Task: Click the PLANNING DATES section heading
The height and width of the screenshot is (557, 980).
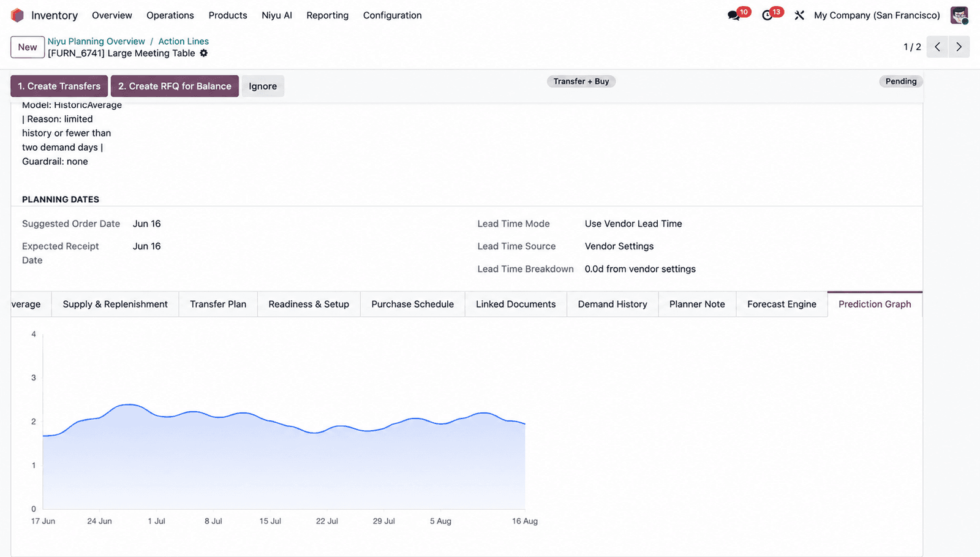Action: 61,200
